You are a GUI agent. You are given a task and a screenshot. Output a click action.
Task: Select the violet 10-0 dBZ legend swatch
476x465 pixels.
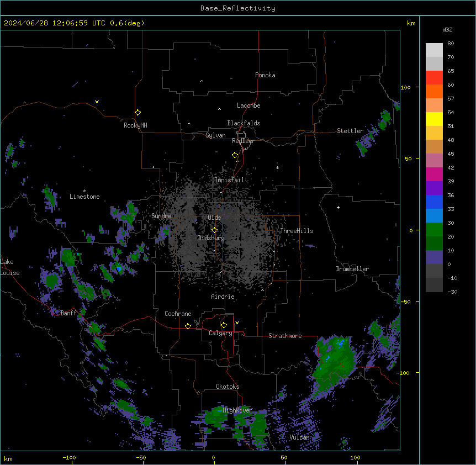point(434,257)
